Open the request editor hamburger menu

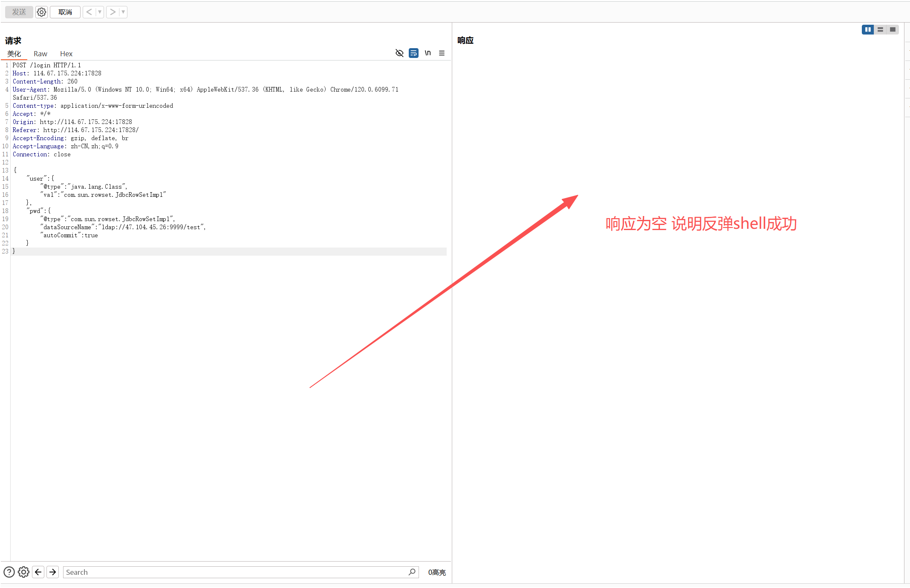(x=442, y=53)
